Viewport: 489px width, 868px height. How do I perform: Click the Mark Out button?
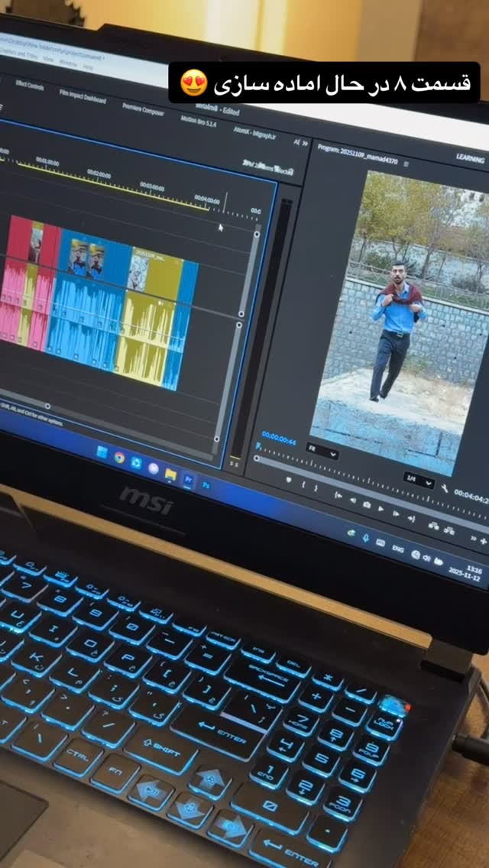(316, 487)
